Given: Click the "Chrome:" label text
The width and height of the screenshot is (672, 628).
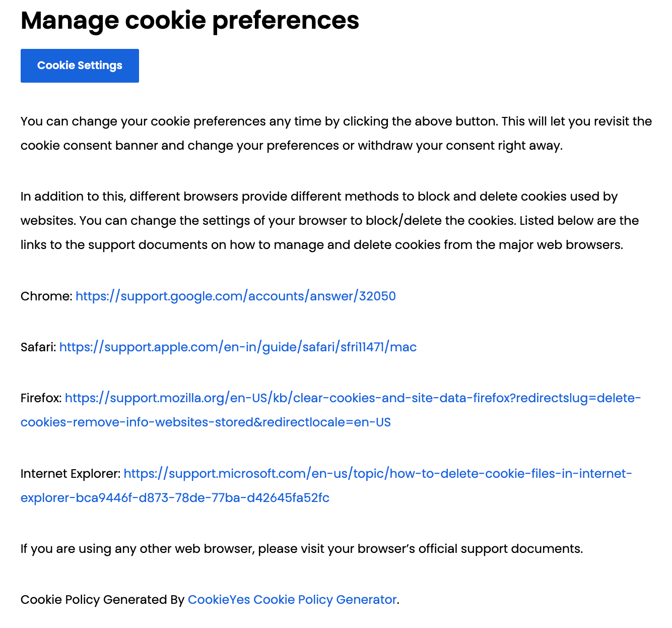Looking at the screenshot, I should coord(47,296).
